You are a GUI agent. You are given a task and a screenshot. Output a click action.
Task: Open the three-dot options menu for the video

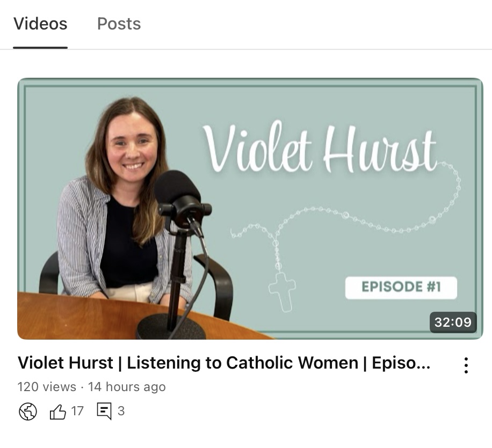466,365
